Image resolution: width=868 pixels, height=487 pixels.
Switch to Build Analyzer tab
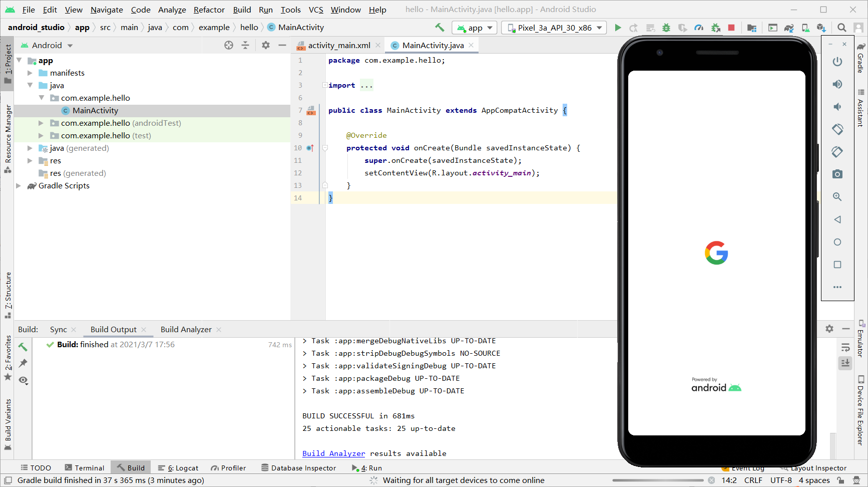[x=186, y=329]
